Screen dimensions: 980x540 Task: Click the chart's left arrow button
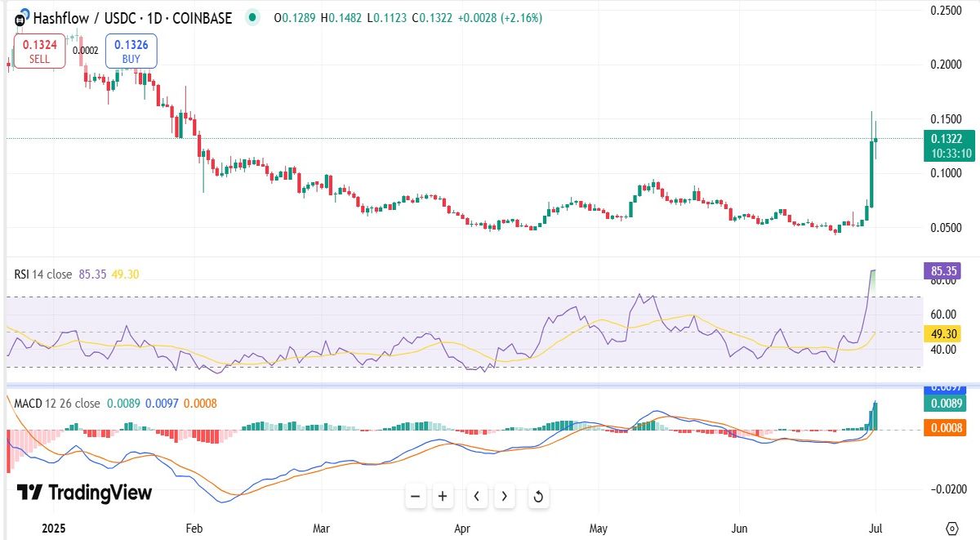click(477, 496)
